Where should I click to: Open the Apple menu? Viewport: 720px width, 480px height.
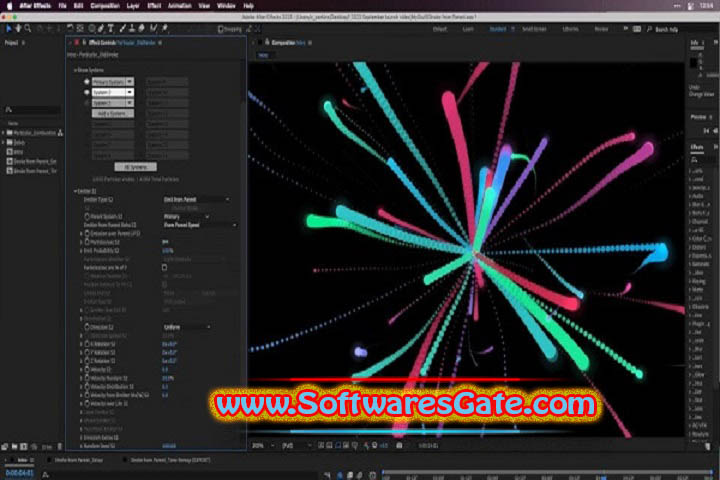(9, 6)
